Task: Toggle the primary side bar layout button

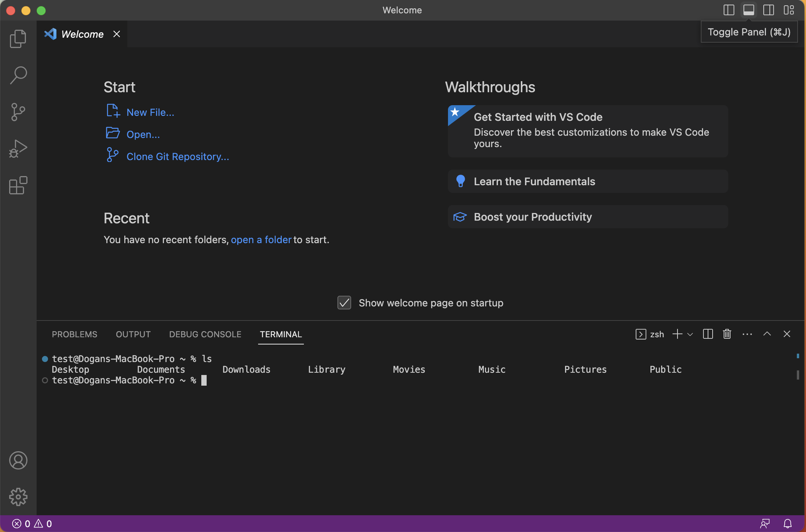Action: point(729,10)
